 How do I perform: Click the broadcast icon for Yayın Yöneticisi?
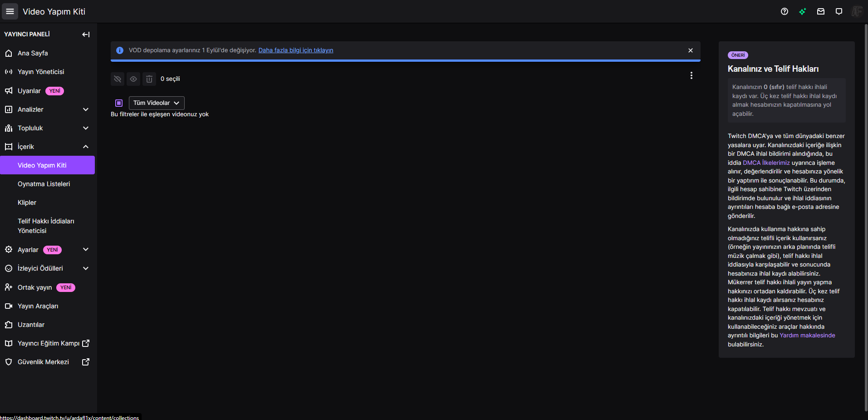pos(9,72)
